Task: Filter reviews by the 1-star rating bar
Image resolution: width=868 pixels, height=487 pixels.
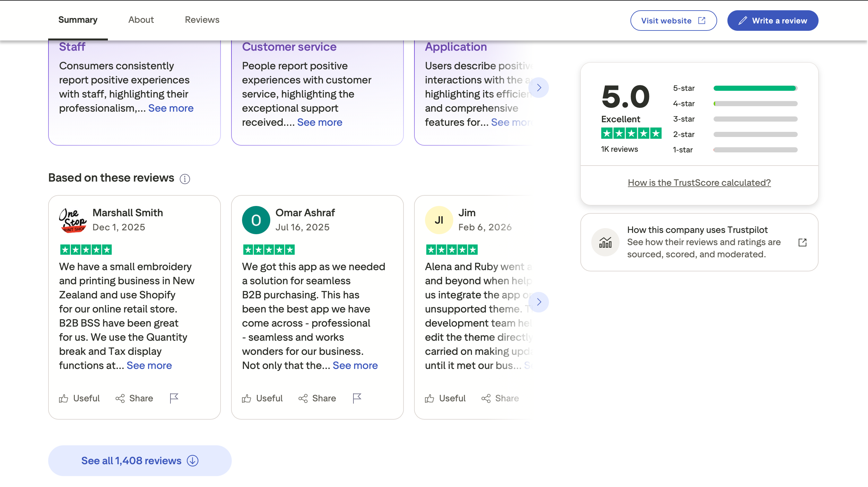Action: [x=755, y=150]
